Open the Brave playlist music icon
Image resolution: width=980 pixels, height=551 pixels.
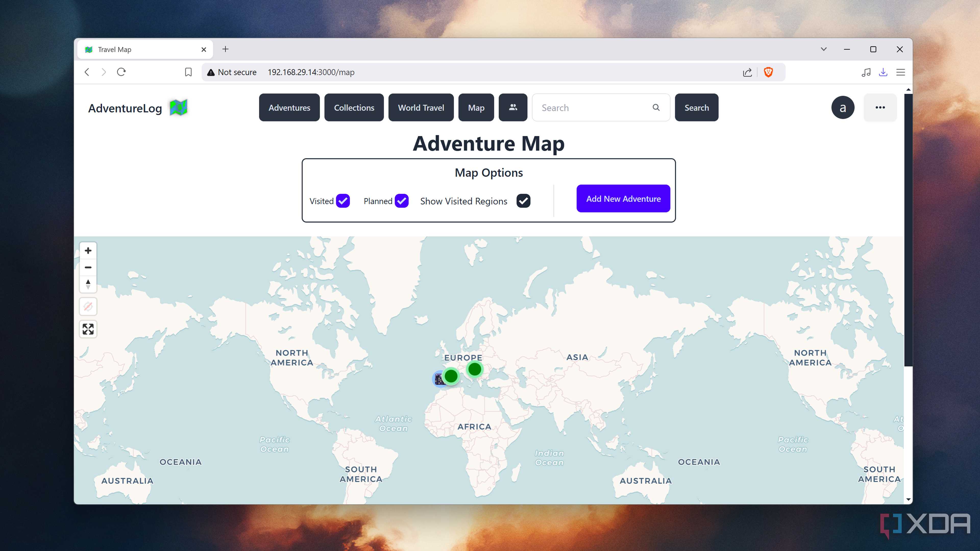tap(866, 72)
